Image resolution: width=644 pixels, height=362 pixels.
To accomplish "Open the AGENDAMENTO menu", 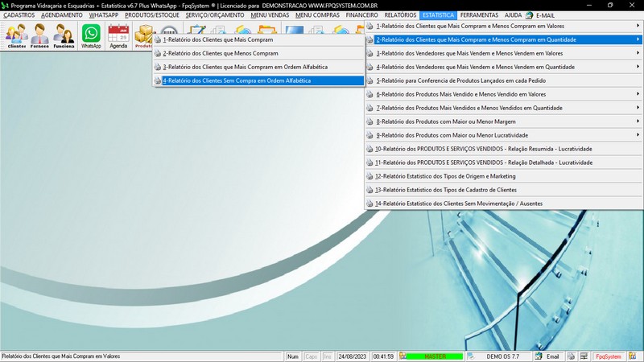I will point(62,15).
